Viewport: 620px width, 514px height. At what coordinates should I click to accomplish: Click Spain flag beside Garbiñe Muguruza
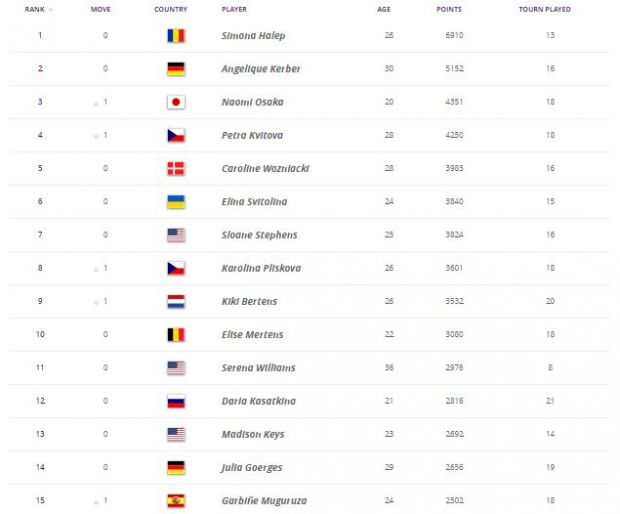[176, 501]
